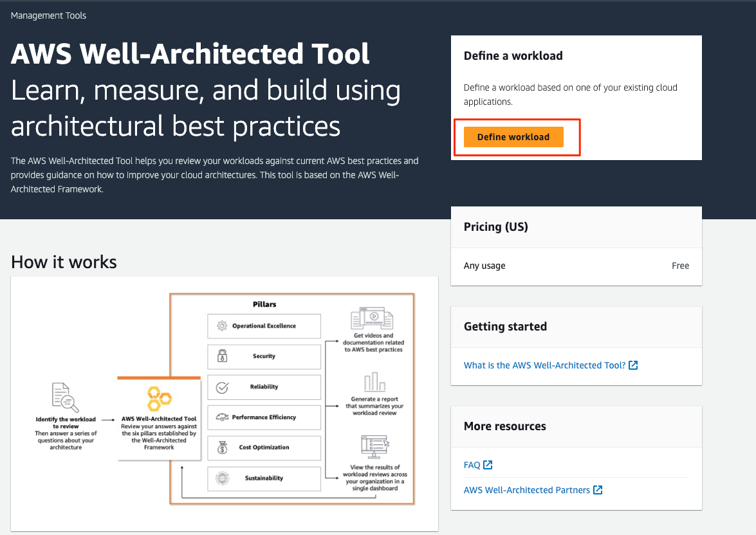Click external-link icon beside AWS Well-Architected Partners
Image resolution: width=756 pixels, height=535 pixels.
(598, 490)
